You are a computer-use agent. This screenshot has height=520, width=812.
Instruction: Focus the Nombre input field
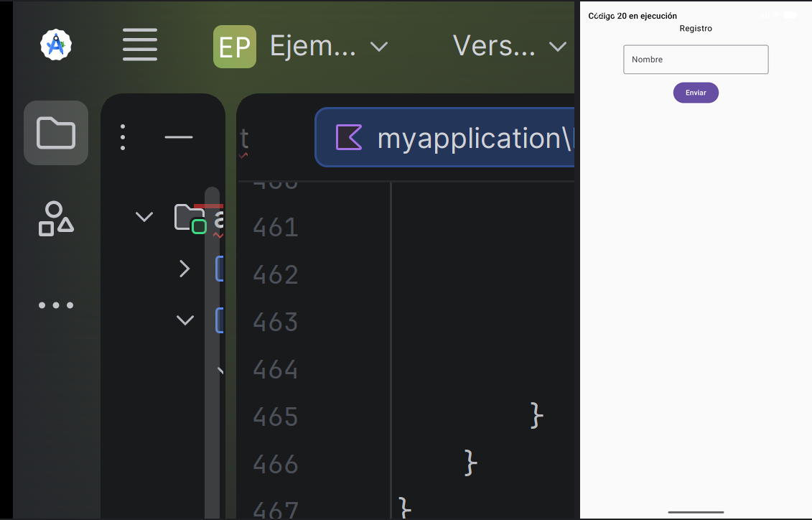(696, 60)
